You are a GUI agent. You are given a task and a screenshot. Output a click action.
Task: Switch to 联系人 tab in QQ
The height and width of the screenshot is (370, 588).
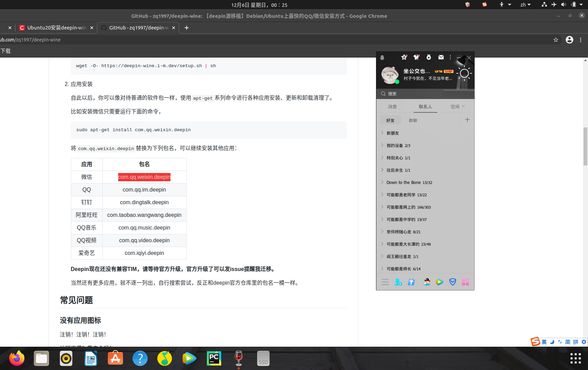point(425,107)
